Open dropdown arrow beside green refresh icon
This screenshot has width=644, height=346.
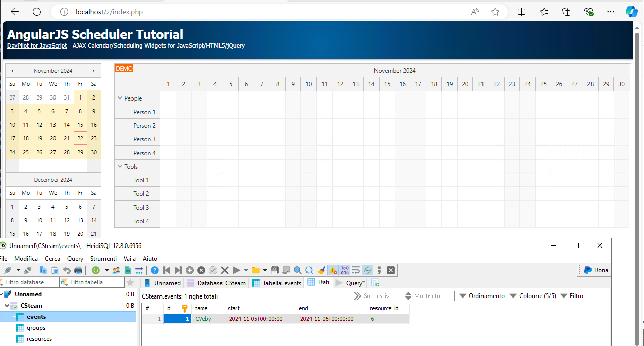106,270
